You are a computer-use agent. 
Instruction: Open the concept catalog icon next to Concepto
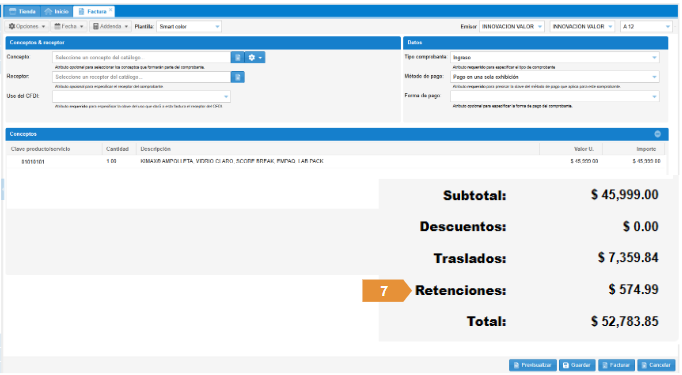tap(237, 57)
